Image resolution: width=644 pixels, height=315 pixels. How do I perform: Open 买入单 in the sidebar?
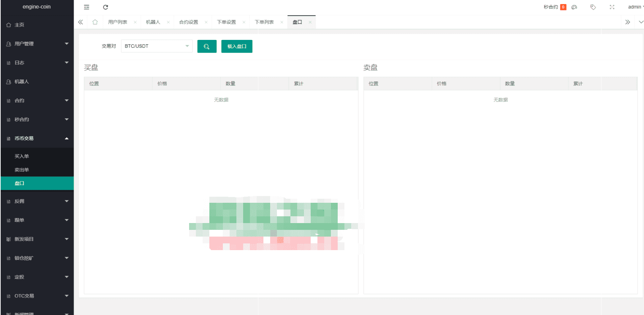(22, 156)
